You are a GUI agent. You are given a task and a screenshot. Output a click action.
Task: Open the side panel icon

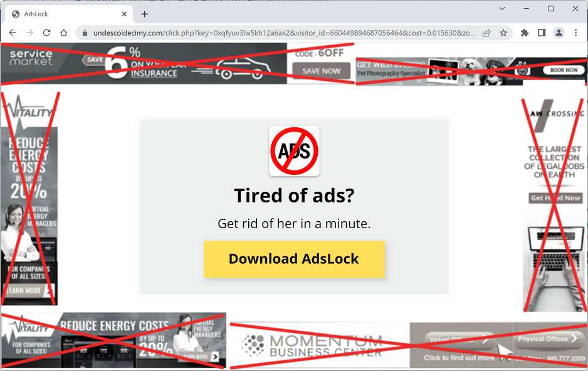tap(542, 33)
